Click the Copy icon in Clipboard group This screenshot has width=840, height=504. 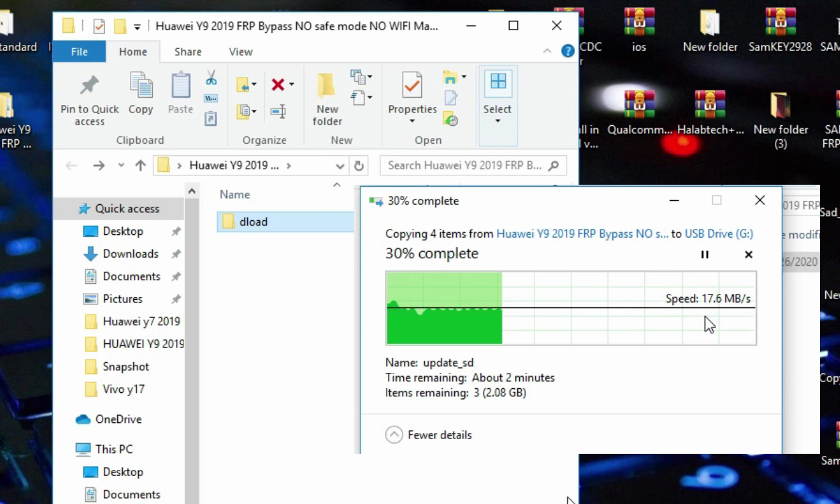141,86
